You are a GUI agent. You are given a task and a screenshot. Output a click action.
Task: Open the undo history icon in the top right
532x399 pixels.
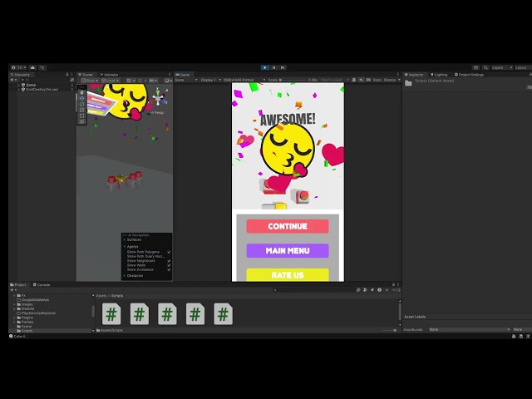coord(476,67)
